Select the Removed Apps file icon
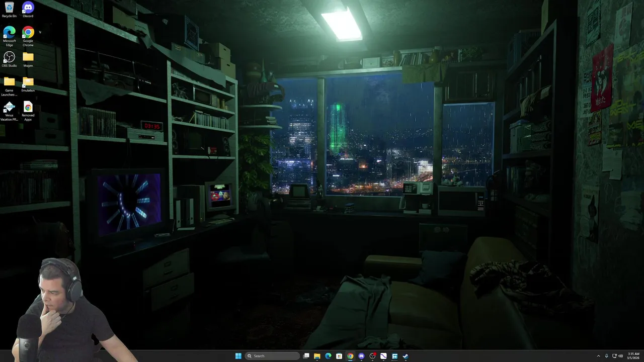The width and height of the screenshot is (644, 362). click(x=28, y=111)
